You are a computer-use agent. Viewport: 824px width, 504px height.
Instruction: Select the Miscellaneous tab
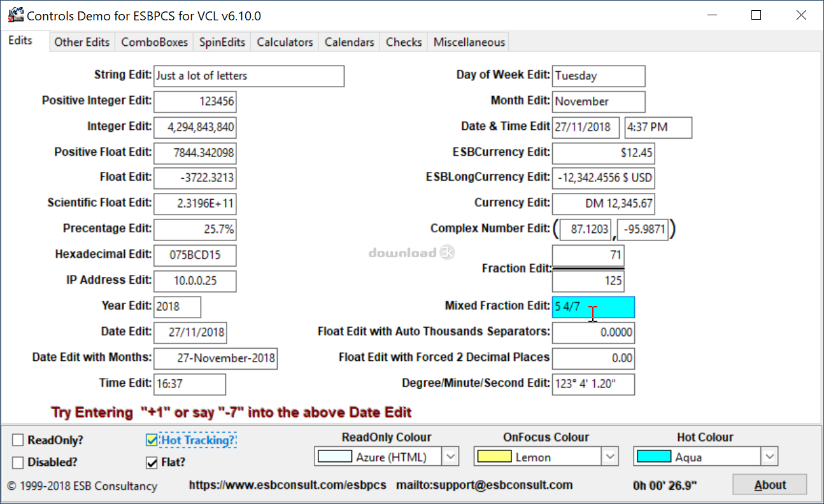tap(469, 42)
